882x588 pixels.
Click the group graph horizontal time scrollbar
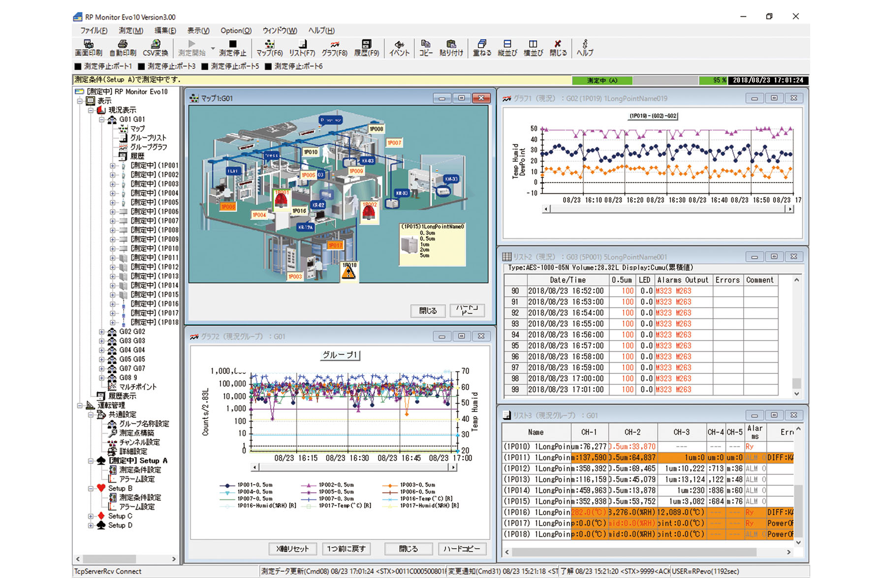pyautogui.click(x=354, y=467)
